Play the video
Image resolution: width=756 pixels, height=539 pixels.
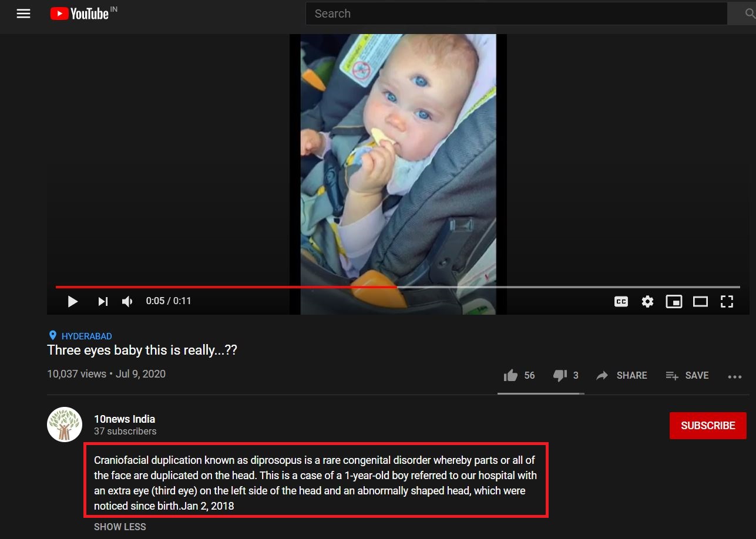click(x=73, y=301)
